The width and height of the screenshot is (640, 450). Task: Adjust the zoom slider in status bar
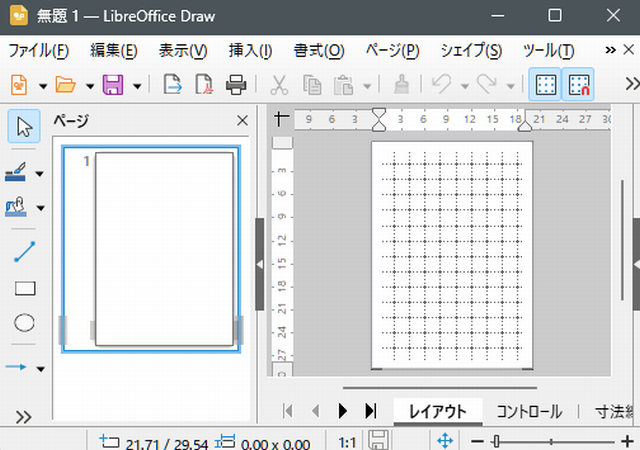pyautogui.click(x=495, y=441)
